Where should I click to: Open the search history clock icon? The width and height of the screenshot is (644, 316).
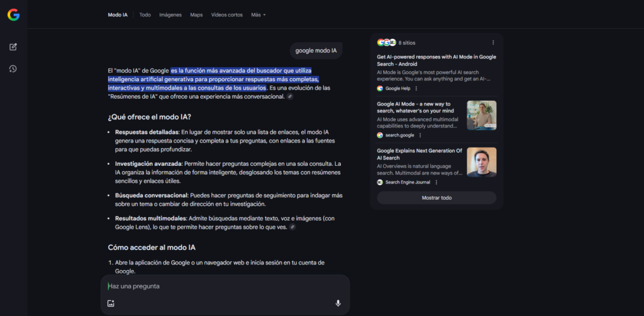click(13, 68)
